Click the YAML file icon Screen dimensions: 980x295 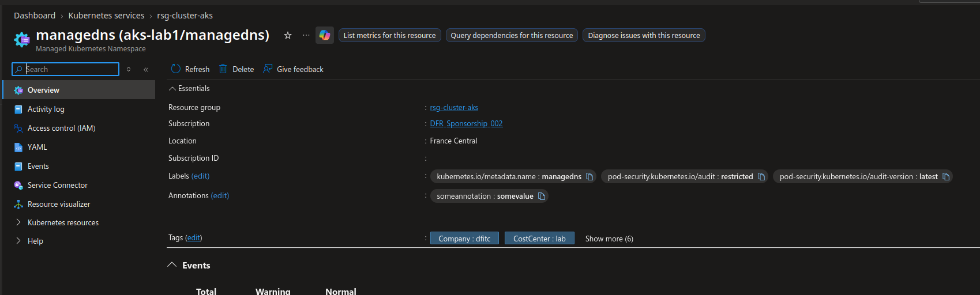click(18, 147)
